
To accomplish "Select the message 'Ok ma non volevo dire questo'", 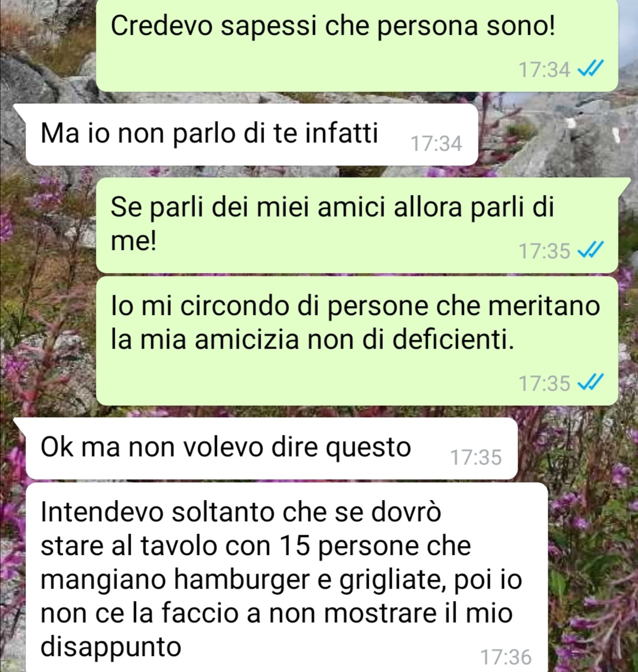I will tap(272, 448).
